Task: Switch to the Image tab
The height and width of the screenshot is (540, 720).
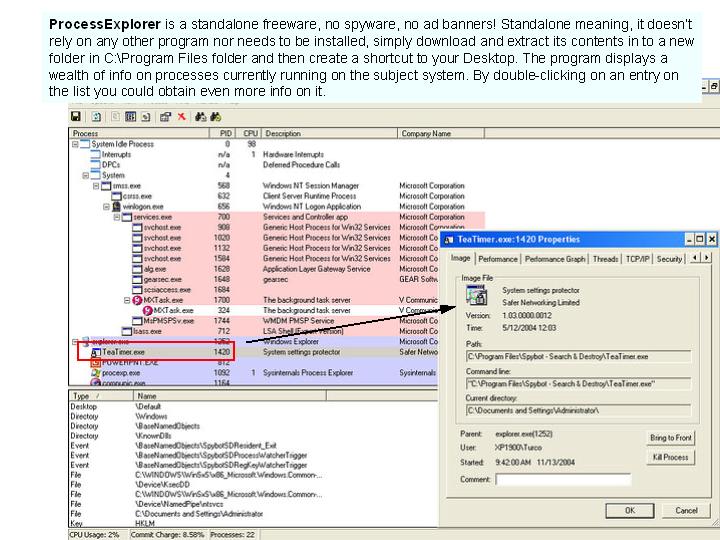Action: click(x=460, y=258)
